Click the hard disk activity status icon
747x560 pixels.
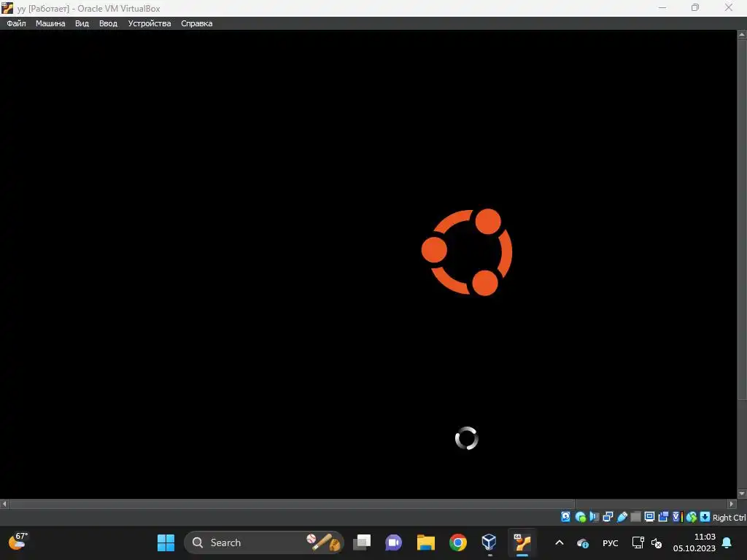(565, 517)
